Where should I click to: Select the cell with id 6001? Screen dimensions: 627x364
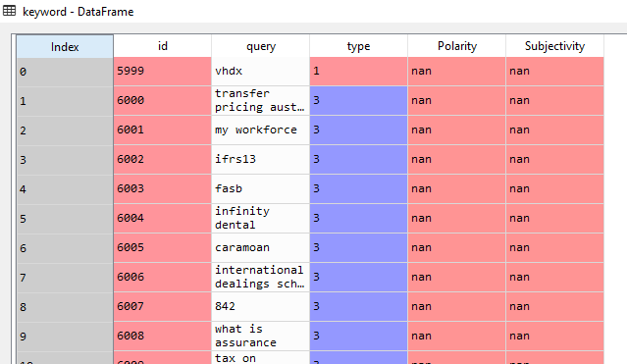pyautogui.click(x=162, y=130)
